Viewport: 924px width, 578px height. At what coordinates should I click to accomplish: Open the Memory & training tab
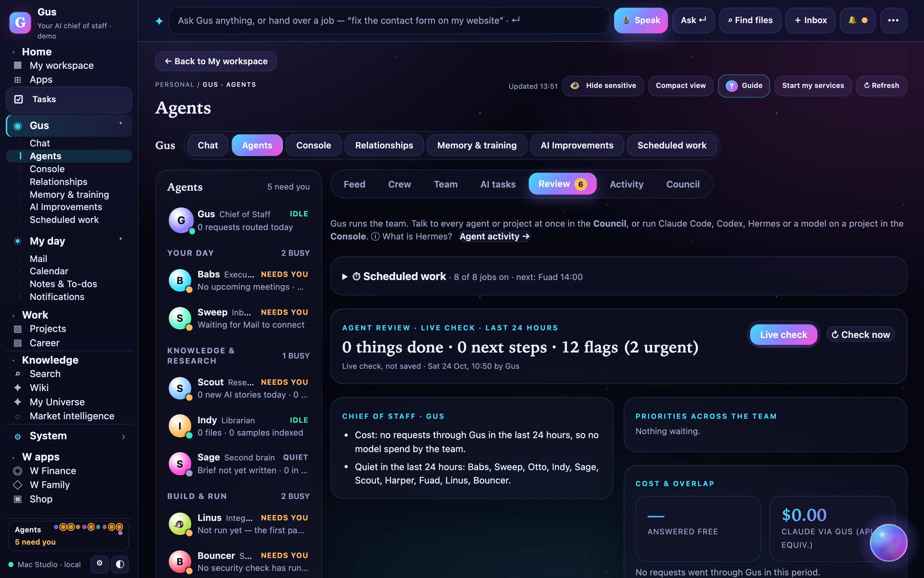coord(477,145)
